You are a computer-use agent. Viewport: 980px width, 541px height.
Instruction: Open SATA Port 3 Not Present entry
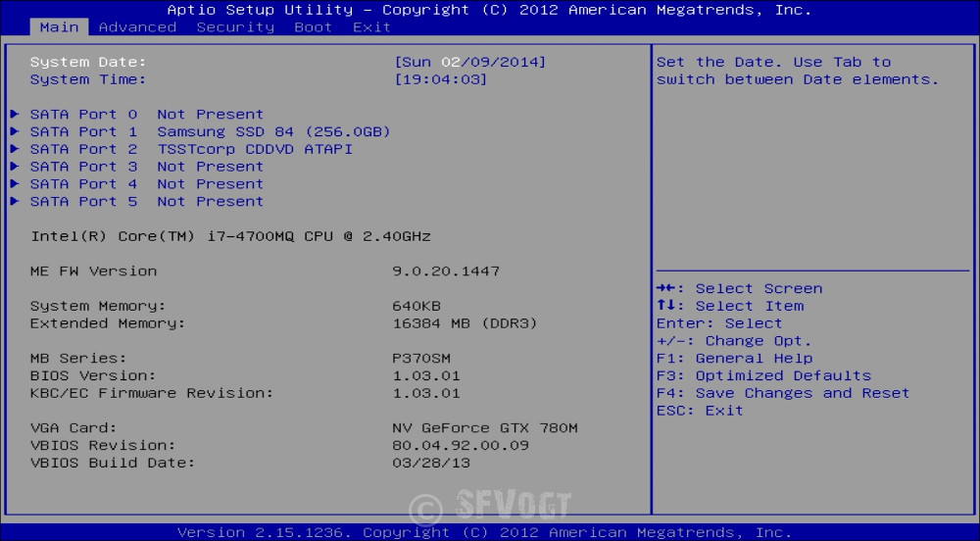[147, 167]
